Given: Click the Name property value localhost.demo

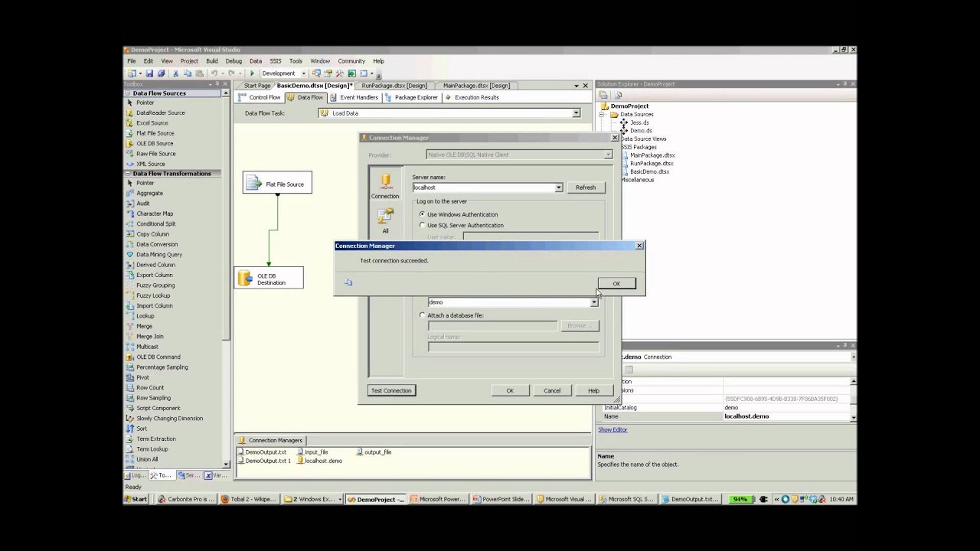Looking at the screenshot, I should click(x=786, y=416).
